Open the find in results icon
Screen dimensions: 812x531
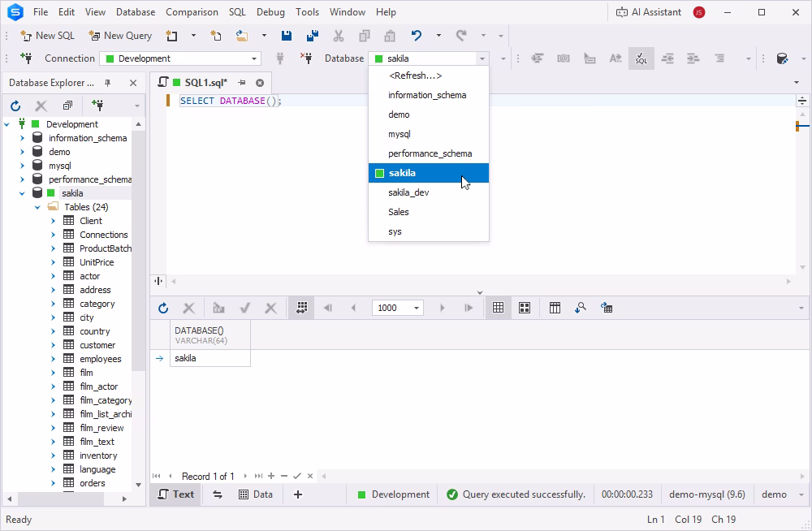coord(581,308)
